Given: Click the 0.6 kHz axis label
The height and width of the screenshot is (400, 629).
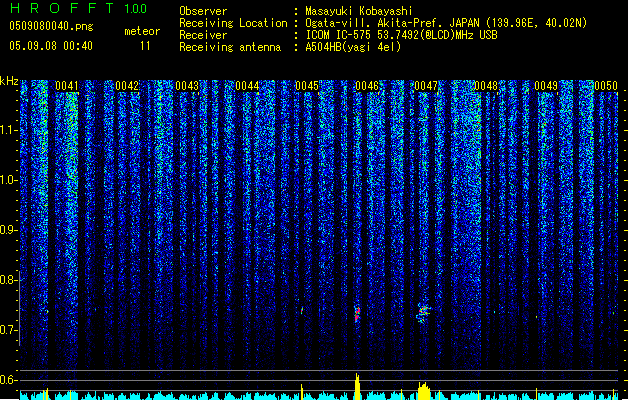Looking at the screenshot, I should [x=8, y=380].
